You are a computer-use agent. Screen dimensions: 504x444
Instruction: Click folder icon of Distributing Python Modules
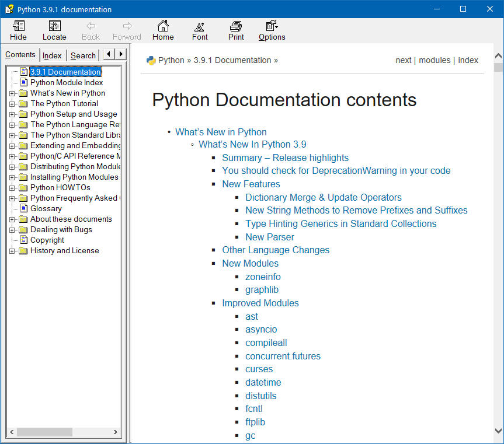23,167
